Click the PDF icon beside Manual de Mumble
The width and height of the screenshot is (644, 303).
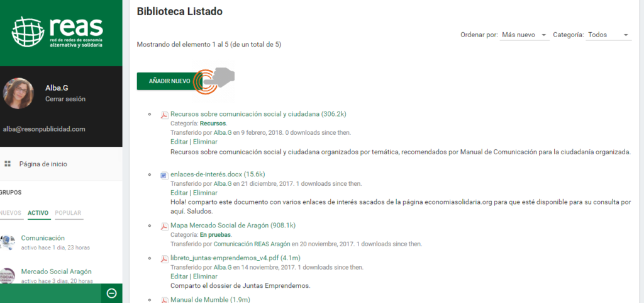pyautogui.click(x=164, y=300)
